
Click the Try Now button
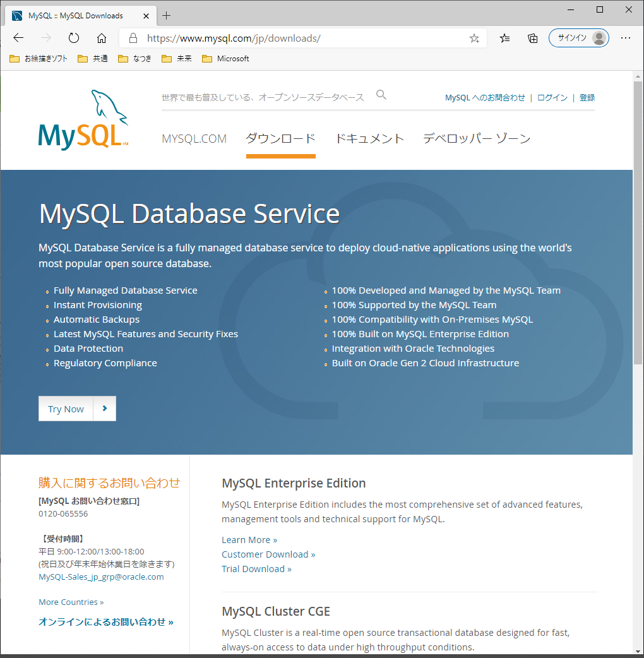(x=65, y=409)
